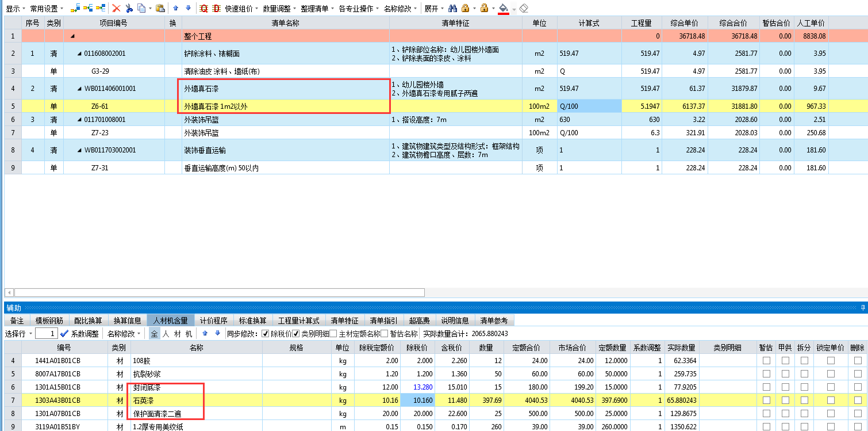Collapse tree node 011608002001
The height and width of the screenshot is (431, 868).
point(79,54)
